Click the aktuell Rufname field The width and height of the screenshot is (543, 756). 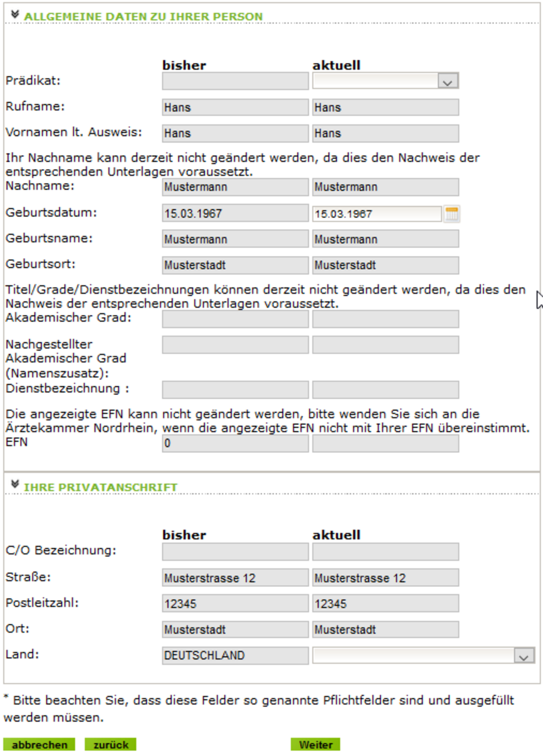click(x=385, y=107)
